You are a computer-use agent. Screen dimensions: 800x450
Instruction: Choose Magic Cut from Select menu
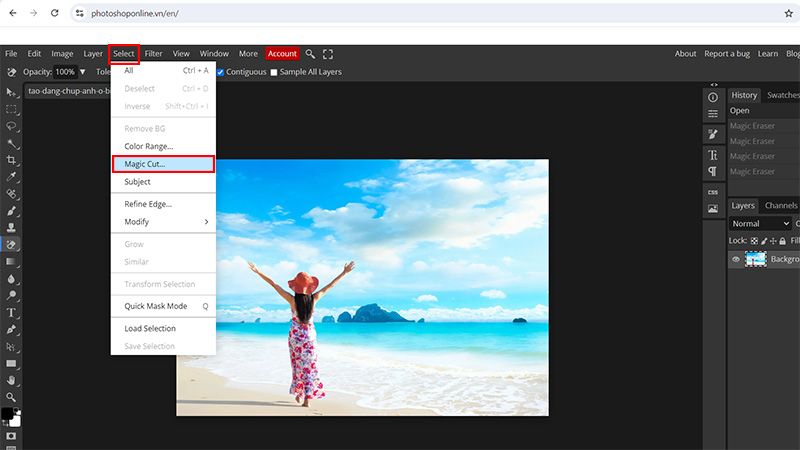[163, 164]
